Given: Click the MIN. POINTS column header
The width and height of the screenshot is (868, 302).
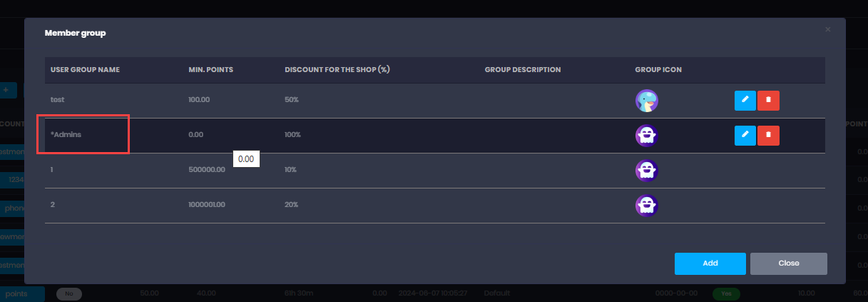Looking at the screenshot, I should click(x=210, y=70).
